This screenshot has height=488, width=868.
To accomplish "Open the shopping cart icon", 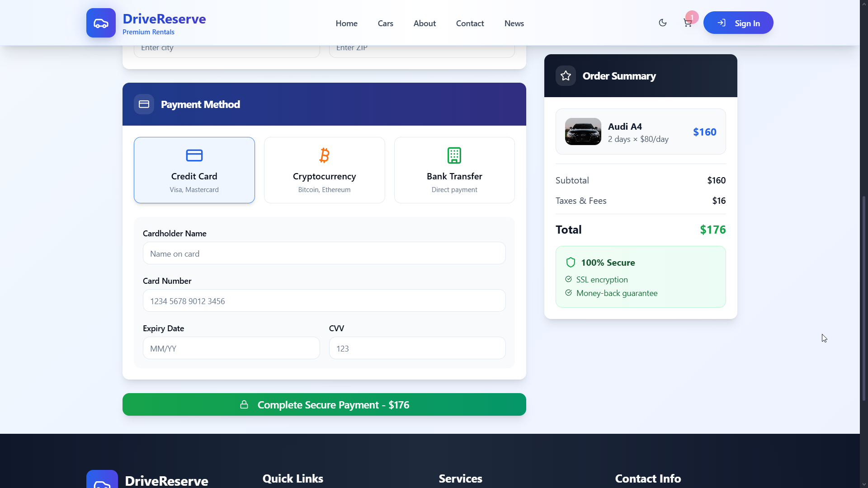I will point(688,23).
